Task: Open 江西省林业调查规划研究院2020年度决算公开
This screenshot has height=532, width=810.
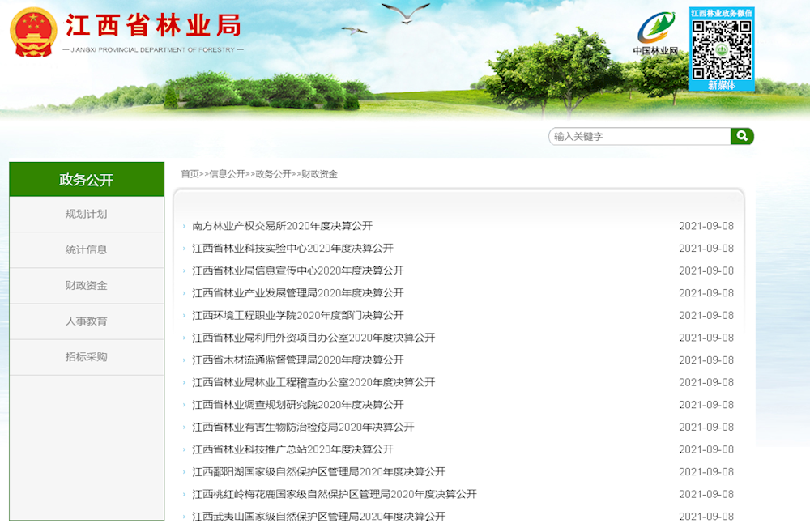Action: [297, 405]
